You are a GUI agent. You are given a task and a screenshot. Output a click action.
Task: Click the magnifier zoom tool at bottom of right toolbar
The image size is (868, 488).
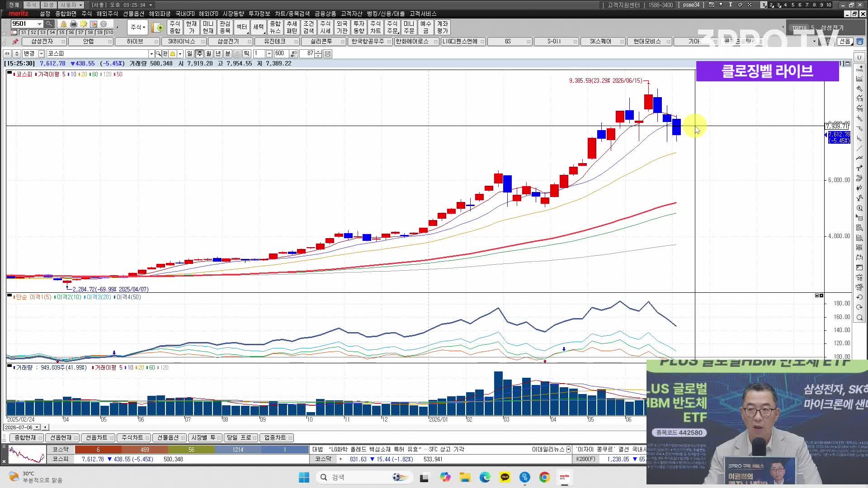tap(859, 318)
